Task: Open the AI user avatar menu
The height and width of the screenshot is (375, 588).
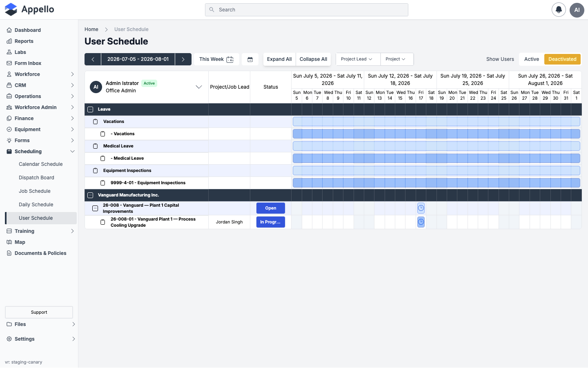Action: click(577, 10)
